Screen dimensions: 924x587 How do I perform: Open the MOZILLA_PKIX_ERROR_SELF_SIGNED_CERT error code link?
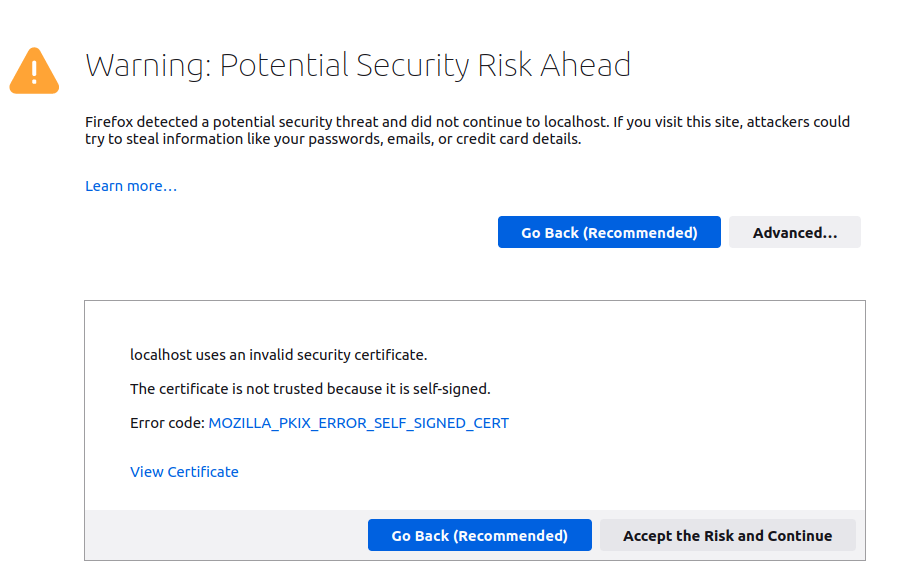(358, 422)
